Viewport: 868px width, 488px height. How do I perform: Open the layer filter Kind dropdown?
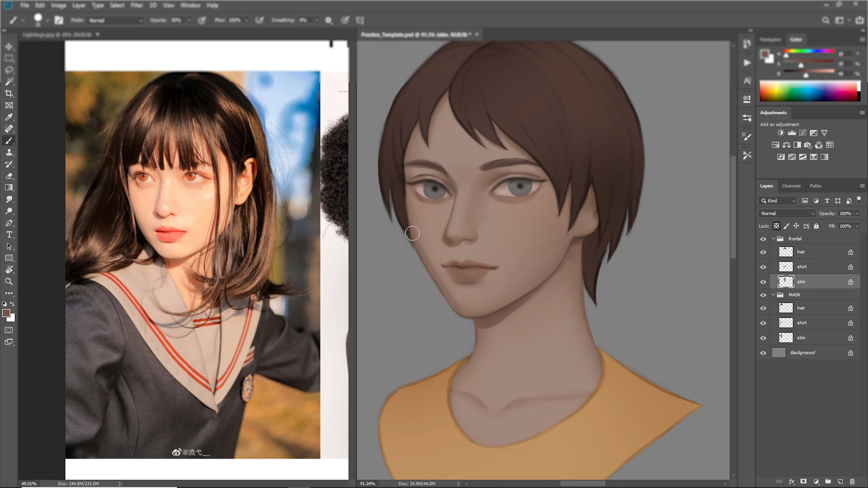click(778, 201)
